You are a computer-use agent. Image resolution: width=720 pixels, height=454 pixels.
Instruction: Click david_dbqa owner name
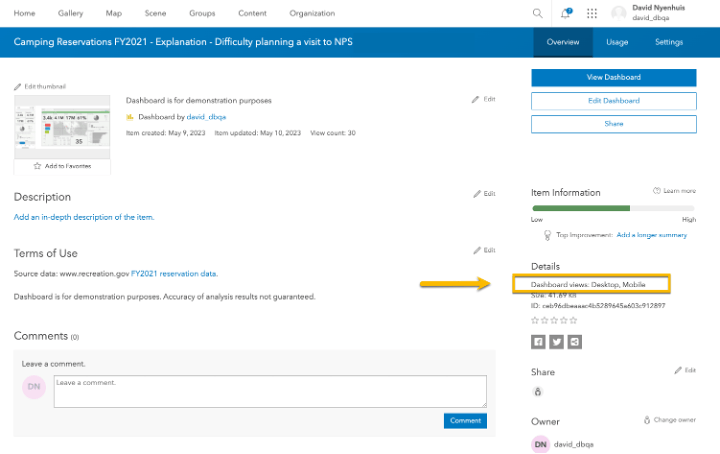[x=574, y=444]
